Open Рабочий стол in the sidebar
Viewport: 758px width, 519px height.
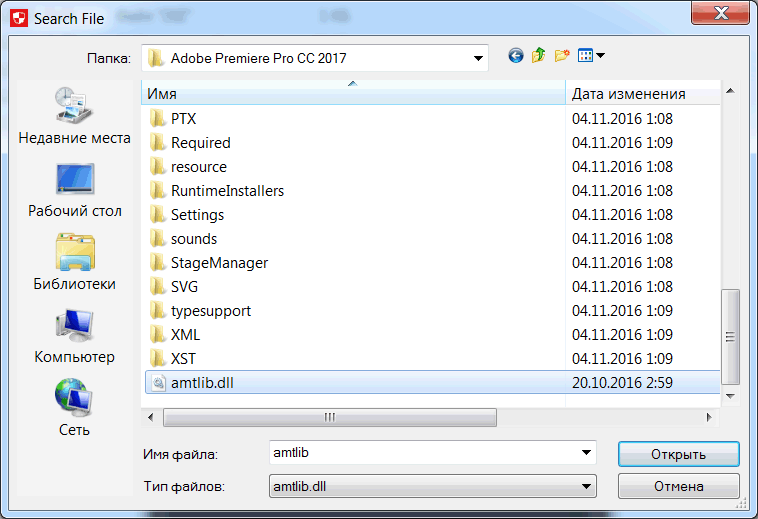coord(74,190)
